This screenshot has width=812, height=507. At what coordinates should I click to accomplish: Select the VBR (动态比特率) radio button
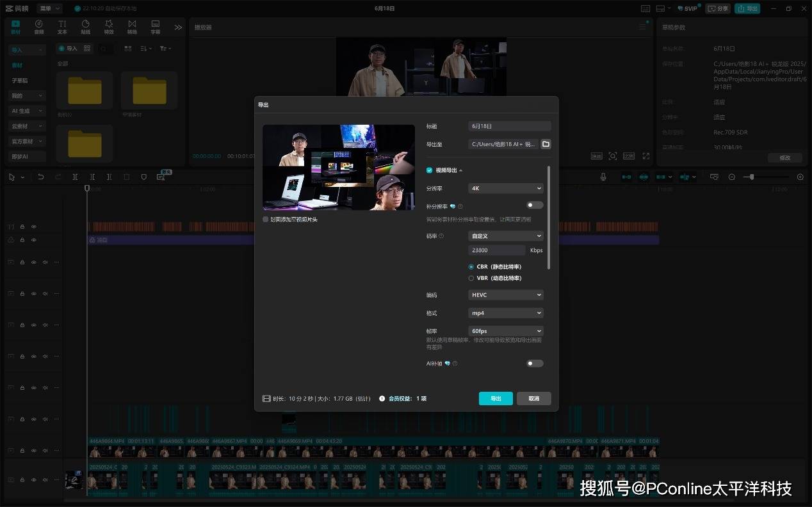pos(471,278)
